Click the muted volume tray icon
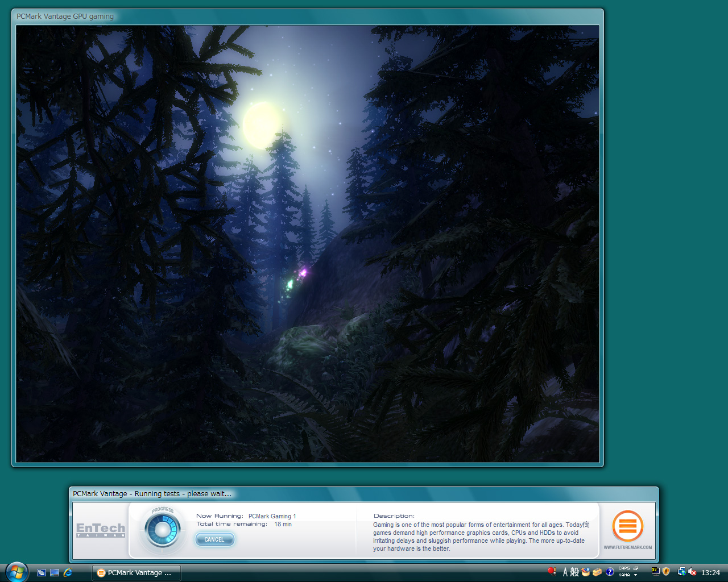The image size is (728, 582). pyautogui.click(x=692, y=572)
